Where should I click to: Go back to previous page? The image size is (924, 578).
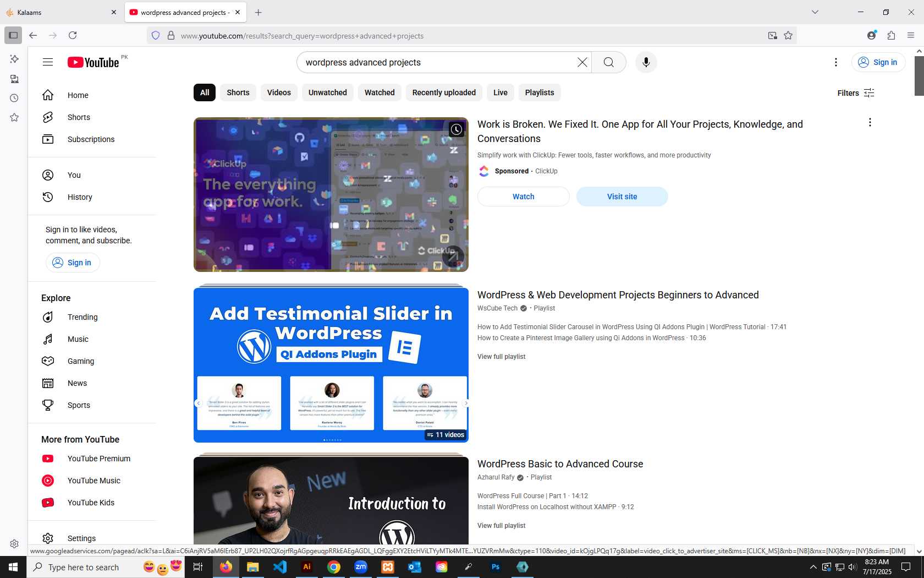[33, 35]
